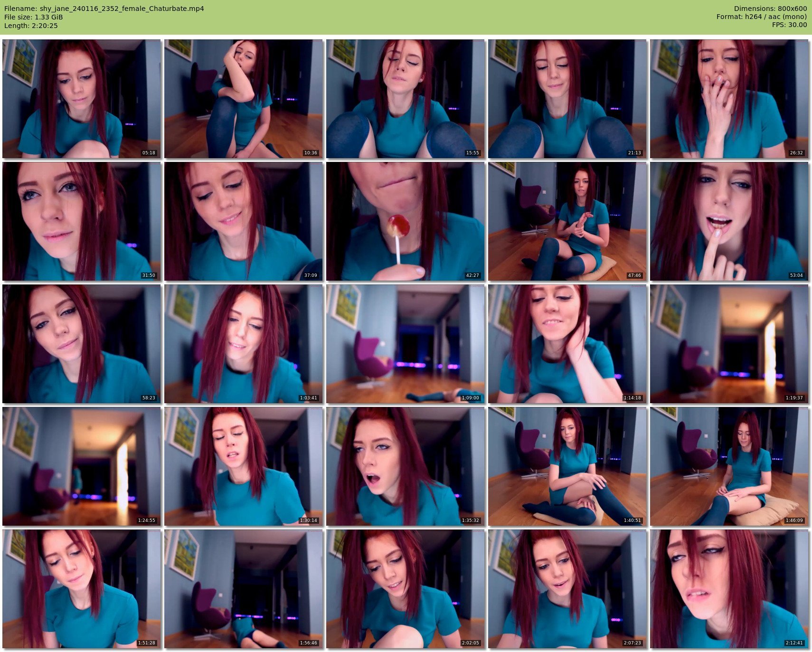812x652 pixels.
Task: Click the "Dimensions: 800x600" text
Action: 770,9
